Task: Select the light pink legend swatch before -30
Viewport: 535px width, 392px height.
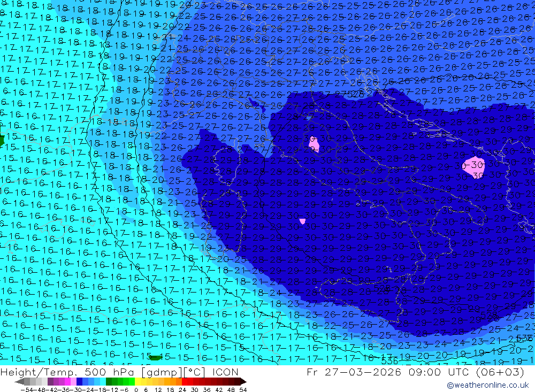Action: point(73,381)
